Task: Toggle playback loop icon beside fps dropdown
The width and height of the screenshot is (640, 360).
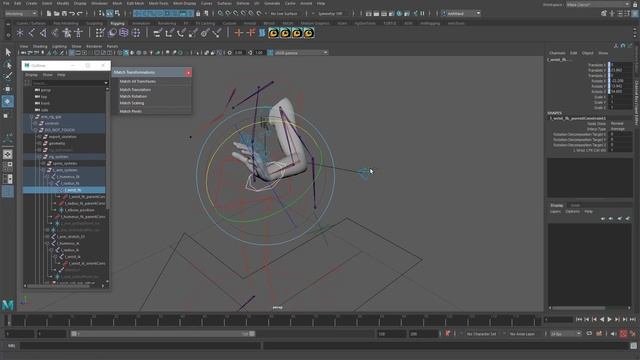Action: click(x=589, y=334)
